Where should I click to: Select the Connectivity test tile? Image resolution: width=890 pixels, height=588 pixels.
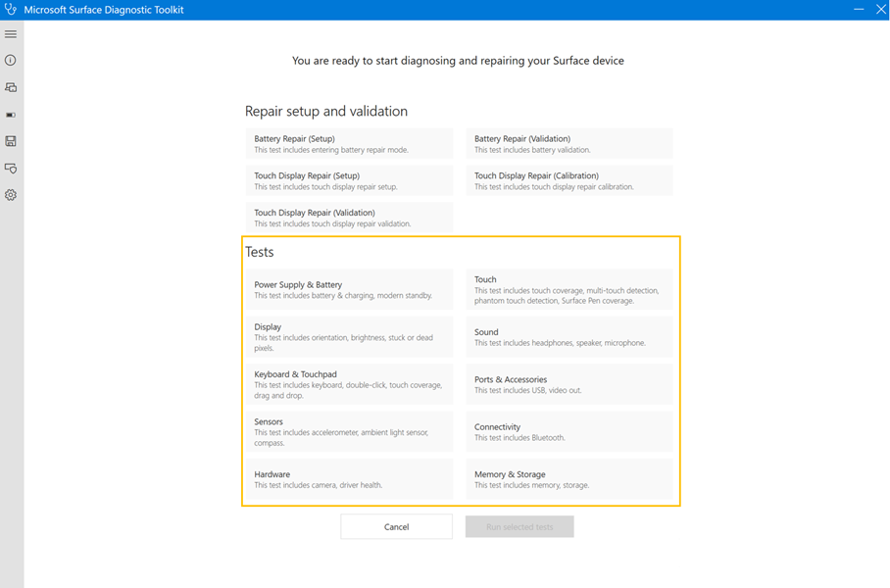[569, 432]
